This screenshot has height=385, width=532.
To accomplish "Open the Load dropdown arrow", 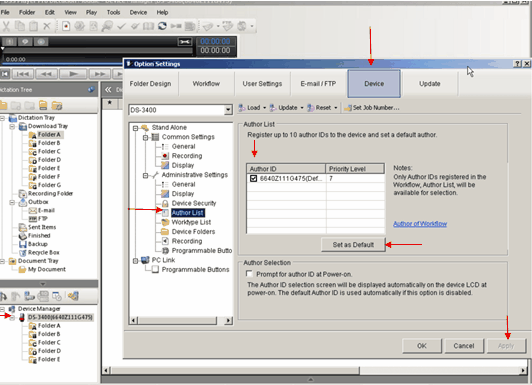I will 264,108.
